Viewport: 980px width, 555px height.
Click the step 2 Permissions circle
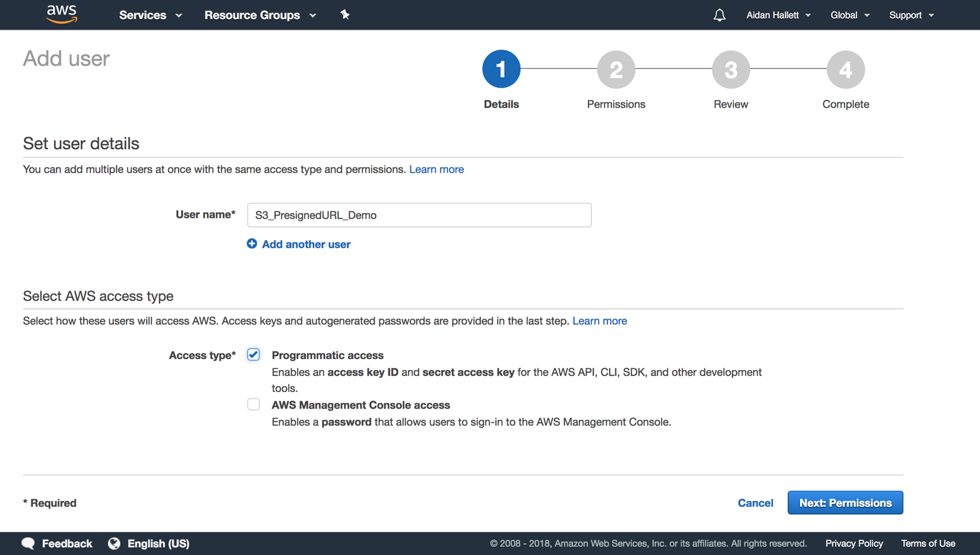616,69
